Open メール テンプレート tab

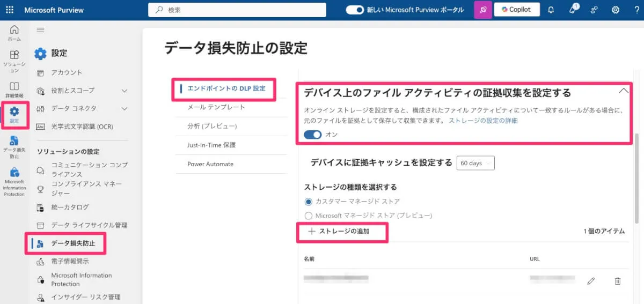[216, 107]
